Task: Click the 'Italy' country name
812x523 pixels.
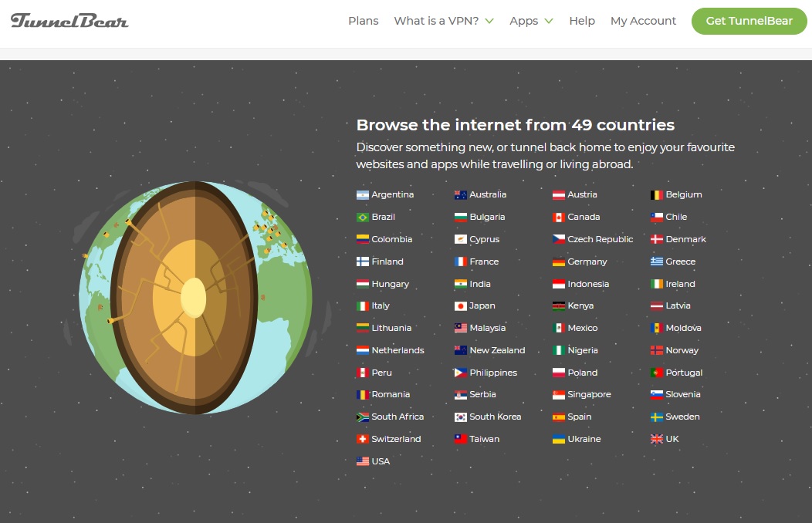Action: point(381,306)
